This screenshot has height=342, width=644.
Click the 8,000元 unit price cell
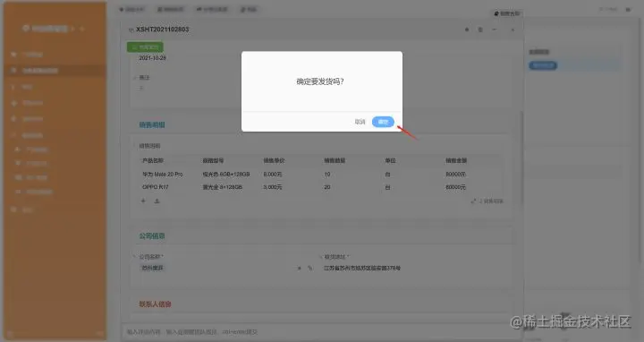(x=273, y=175)
